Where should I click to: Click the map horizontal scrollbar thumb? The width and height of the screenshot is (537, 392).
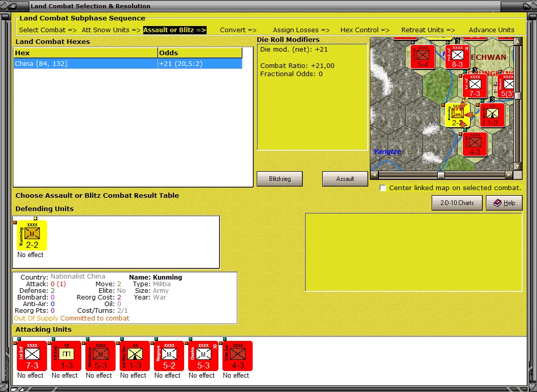[x=441, y=175]
